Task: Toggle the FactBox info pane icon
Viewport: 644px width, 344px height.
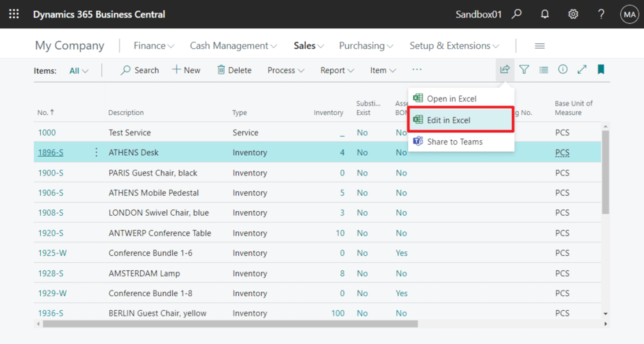Action: [563, 70]
